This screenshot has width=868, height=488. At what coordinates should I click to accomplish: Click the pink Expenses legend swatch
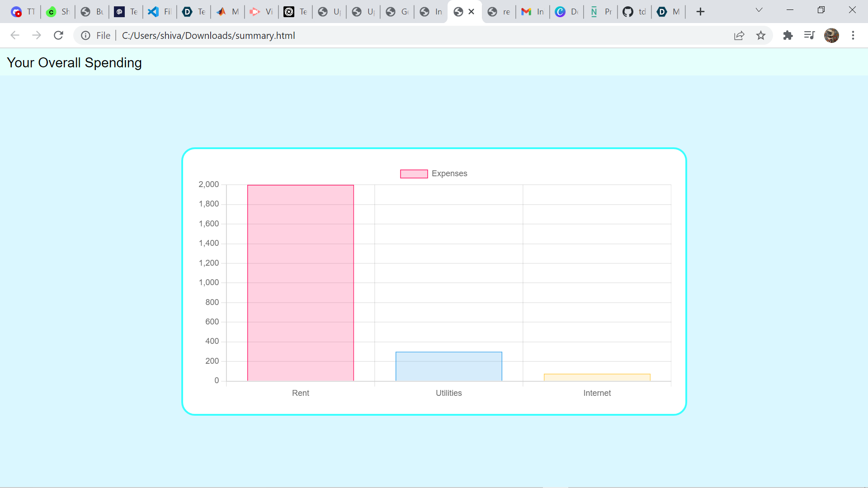click(x=414, y=174)
